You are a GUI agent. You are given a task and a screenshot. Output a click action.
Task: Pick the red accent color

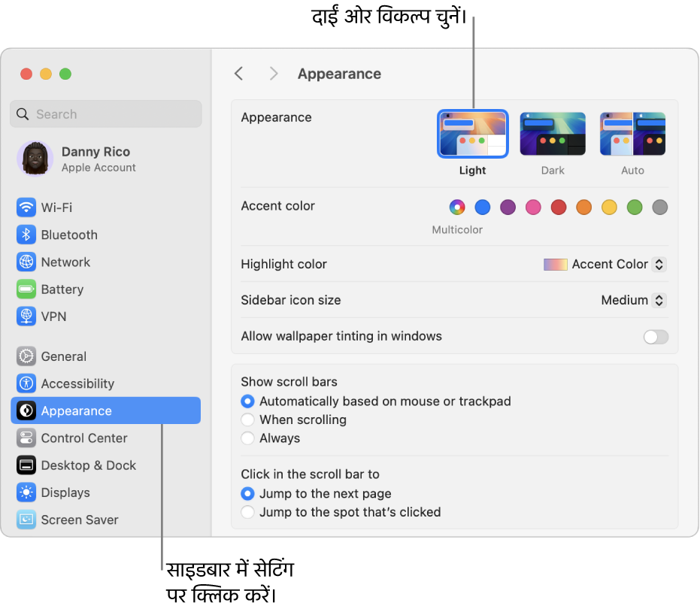[559, 207]
